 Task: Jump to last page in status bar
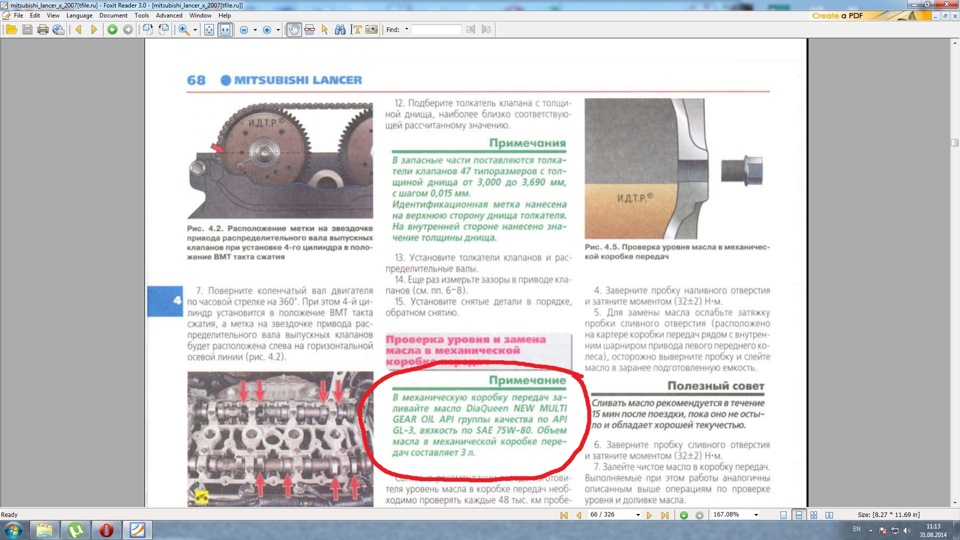664,515
